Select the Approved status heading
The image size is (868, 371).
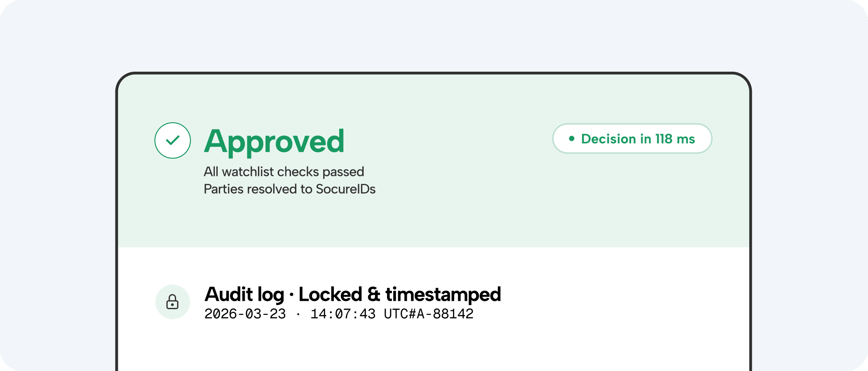tap(274, 141)
